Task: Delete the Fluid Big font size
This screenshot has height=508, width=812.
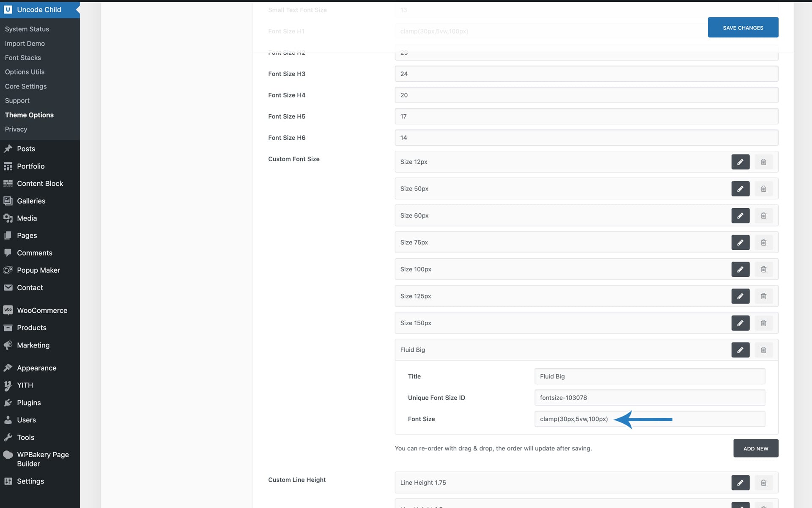Action: point(763,350)
